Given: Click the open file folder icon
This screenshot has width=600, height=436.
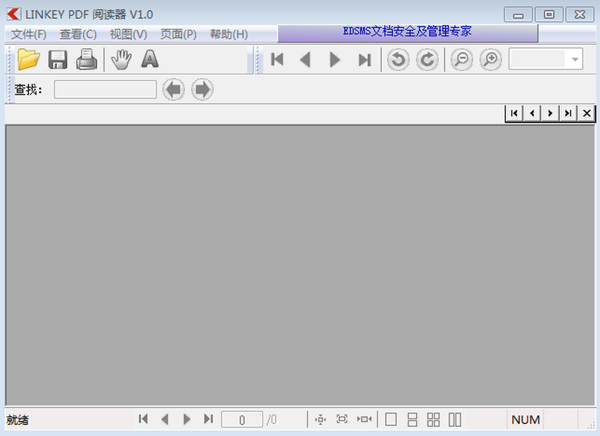Looking at the screenshot, I should pos(28,60).
